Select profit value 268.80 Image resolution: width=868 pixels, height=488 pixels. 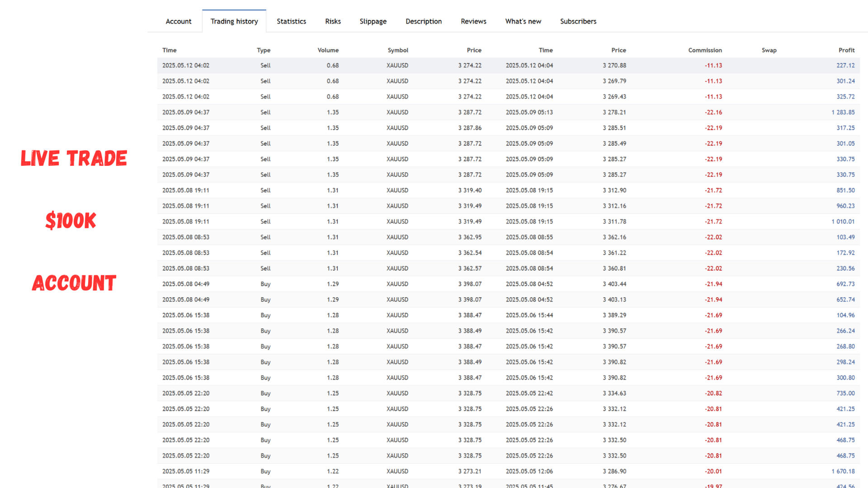coord(845,347)
